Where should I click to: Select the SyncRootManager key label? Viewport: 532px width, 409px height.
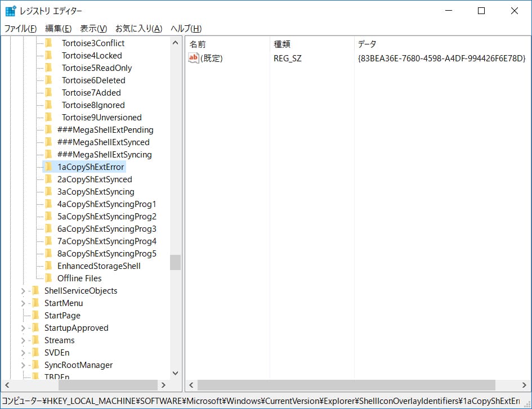pos(78,365)
